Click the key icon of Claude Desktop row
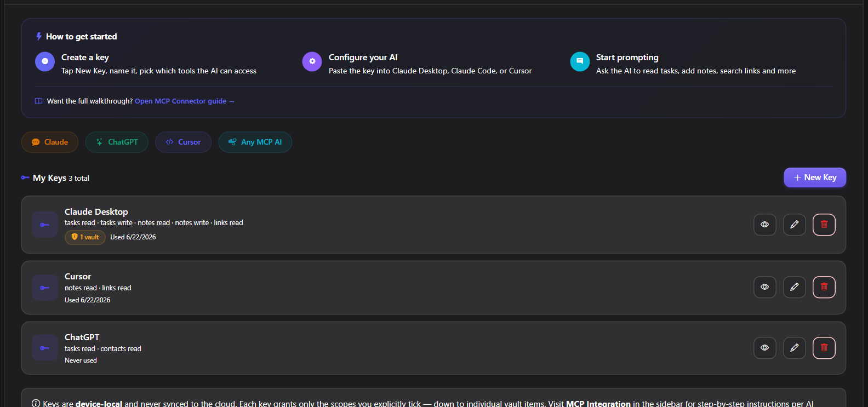868x407 pixels. point(45,225)
